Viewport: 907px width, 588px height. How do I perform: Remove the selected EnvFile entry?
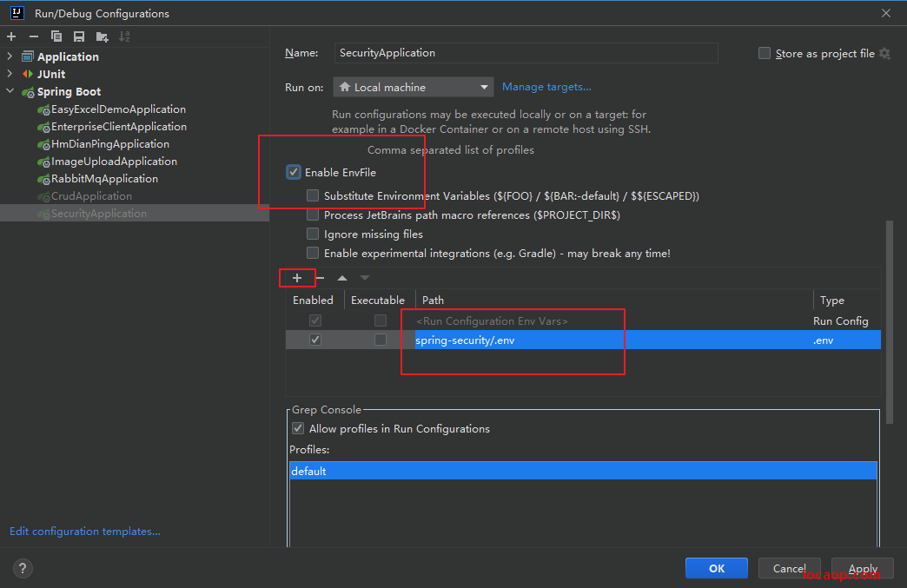click(320, 278)
